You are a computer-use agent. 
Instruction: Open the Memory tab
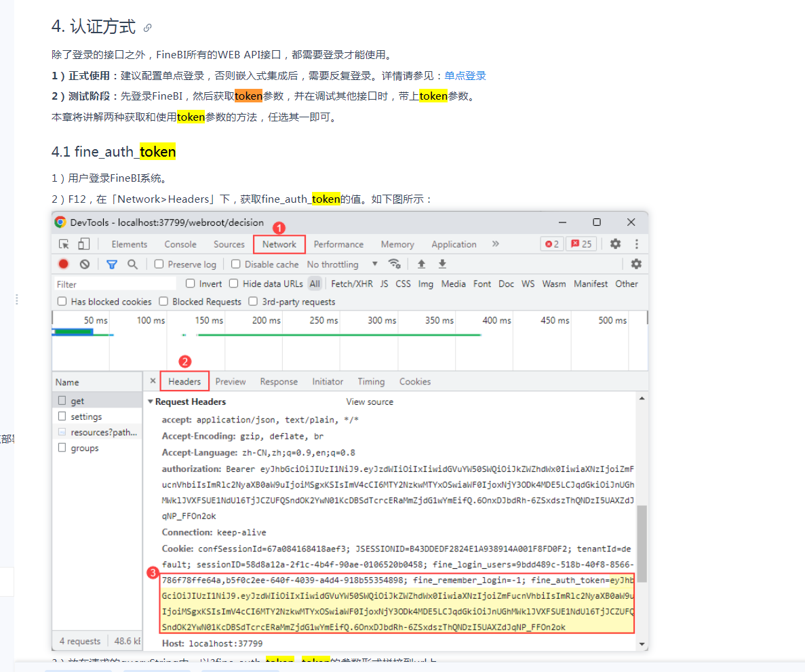coord(397,244)
